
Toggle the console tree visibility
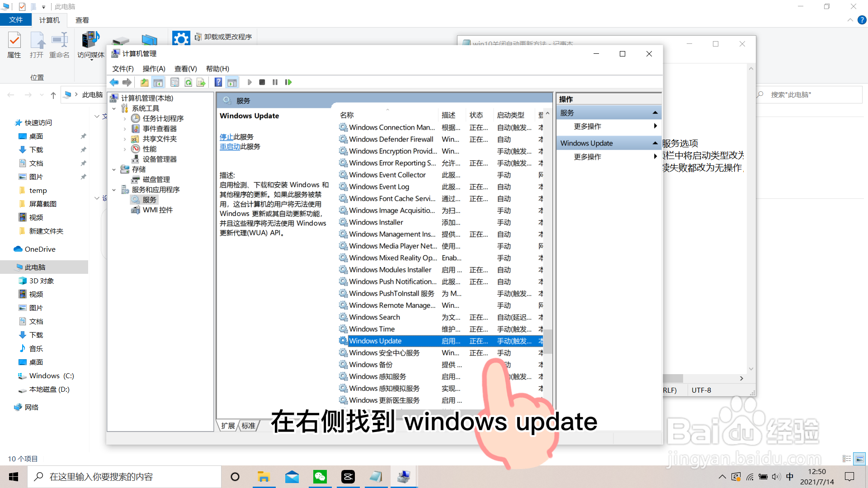pyautogui.click(x=158, y=82)
